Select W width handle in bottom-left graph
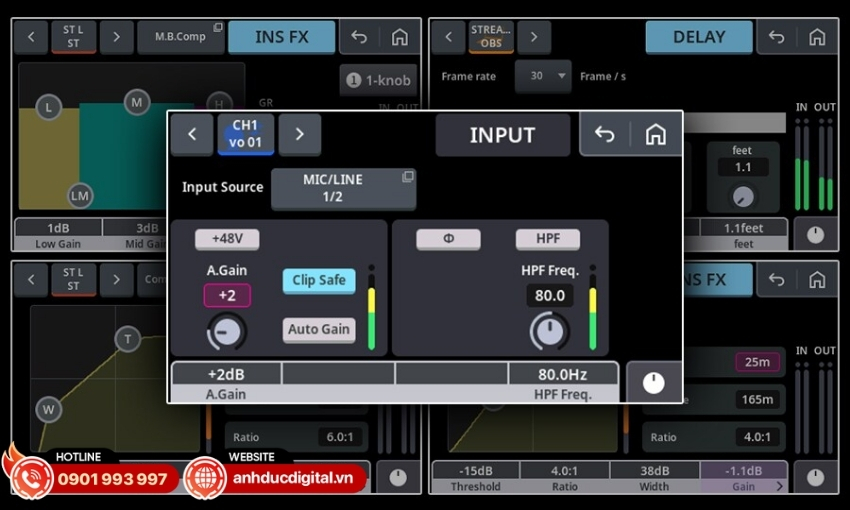This screenshot has width=850, height=510. [49, 409]
